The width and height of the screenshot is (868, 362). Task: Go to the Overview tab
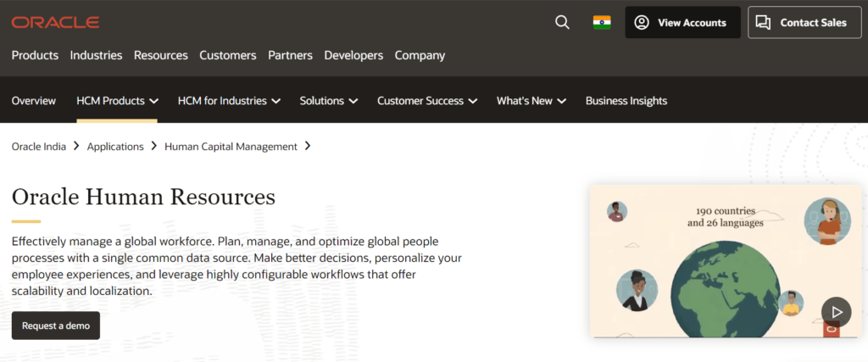click(34, 101)
